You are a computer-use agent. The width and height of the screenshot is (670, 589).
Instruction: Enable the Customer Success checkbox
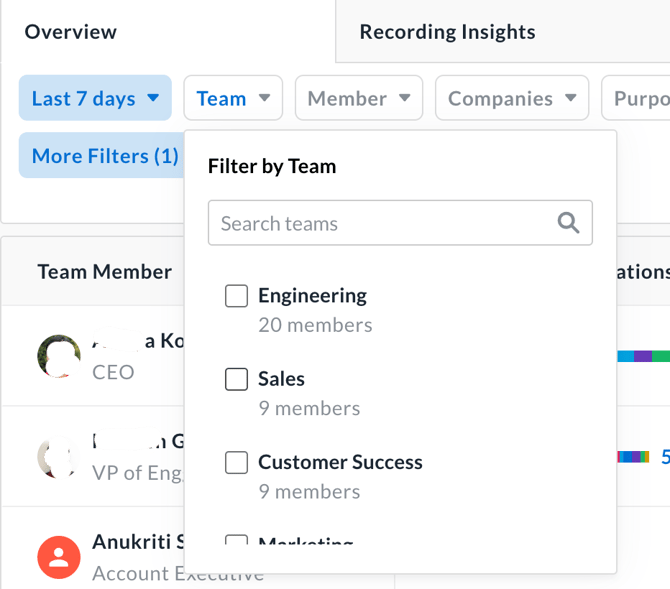(x=236, y=462)
